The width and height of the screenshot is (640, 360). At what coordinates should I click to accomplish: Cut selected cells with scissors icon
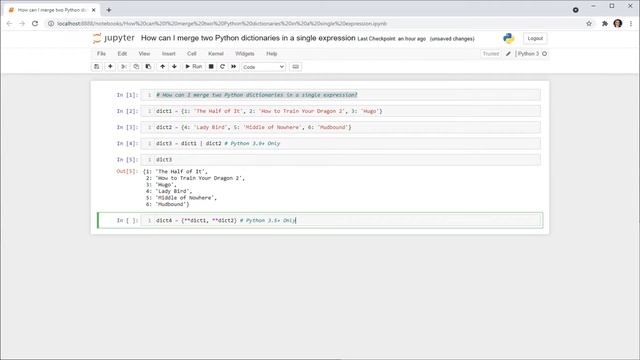123,67
